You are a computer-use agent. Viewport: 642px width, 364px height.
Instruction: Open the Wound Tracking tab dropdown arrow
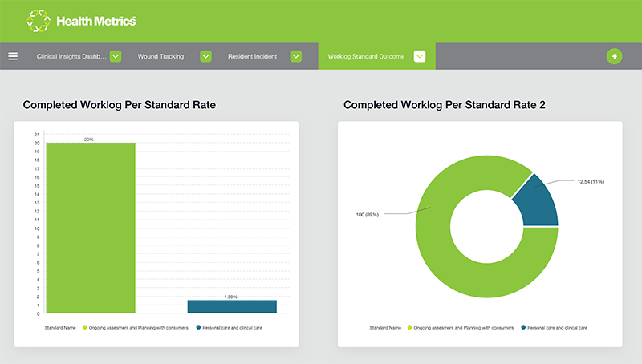click(205, 56)
